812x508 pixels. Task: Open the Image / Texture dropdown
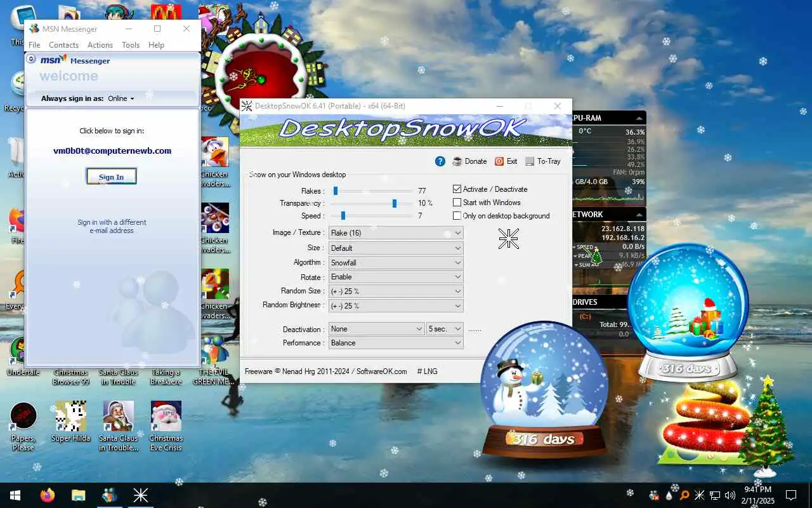[x=396, y=233]
